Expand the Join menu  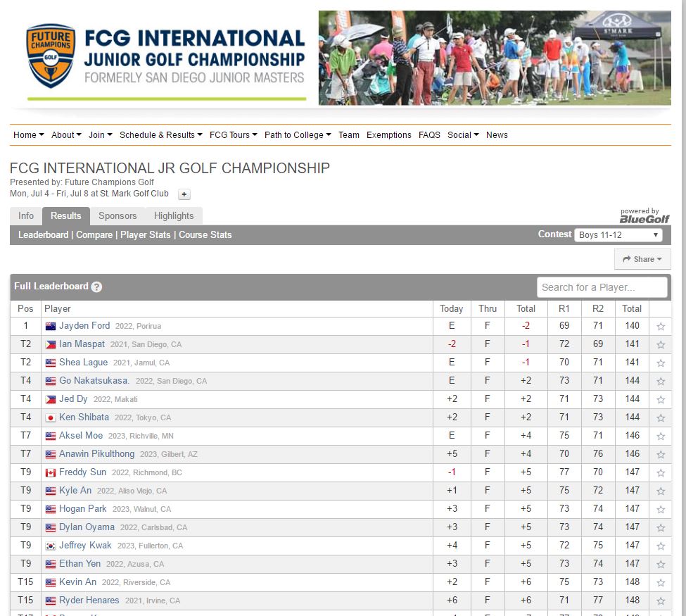pyautogui.click(x=100, y=135)
